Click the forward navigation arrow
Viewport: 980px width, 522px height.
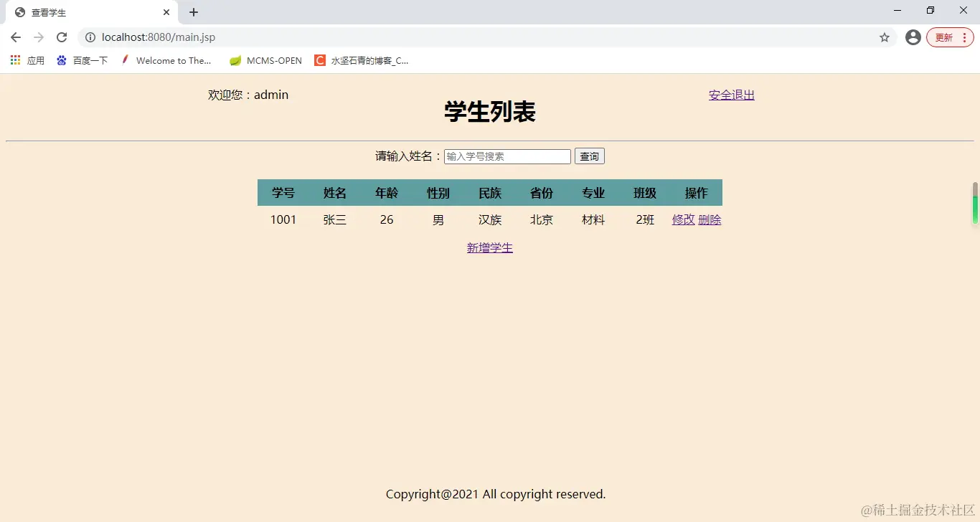pos(39,37)
